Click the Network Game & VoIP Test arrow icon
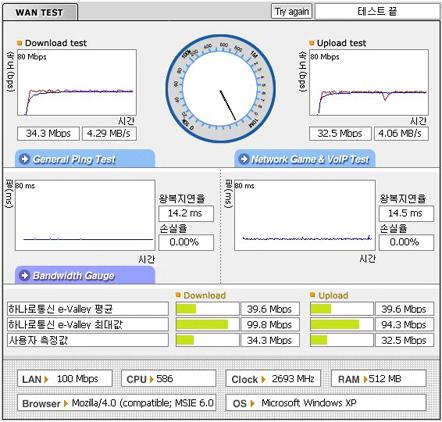Screen dimensions: 442x422 (x=244, y=159)
